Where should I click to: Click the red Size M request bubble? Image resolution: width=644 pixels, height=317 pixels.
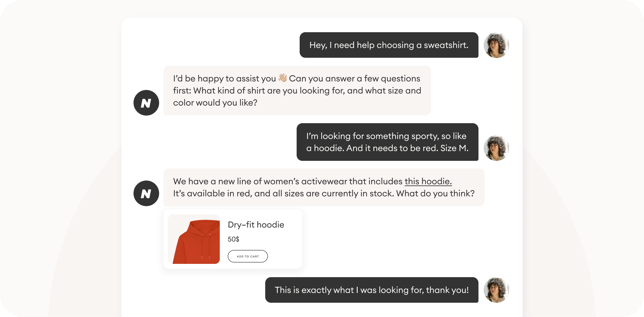click(387, 142)
